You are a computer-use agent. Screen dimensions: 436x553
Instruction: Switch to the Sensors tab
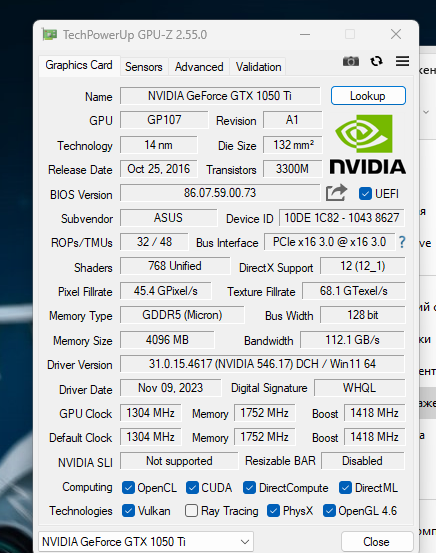[144, 67]
